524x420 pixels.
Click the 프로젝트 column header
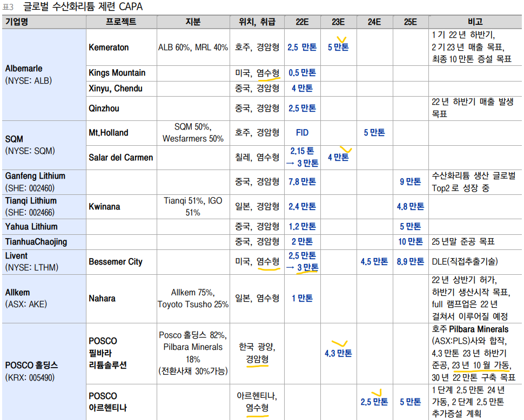click(x=121, y=22)
